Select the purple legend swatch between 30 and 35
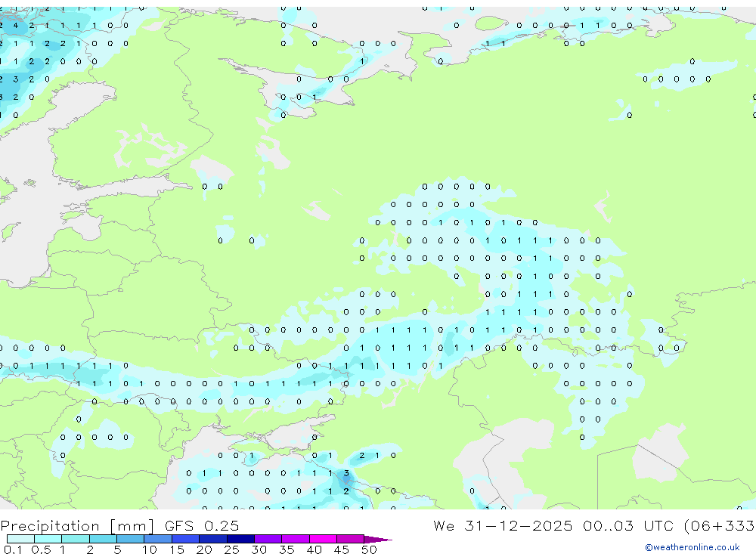This screenshot has height=554, width=756. [268, 539]
